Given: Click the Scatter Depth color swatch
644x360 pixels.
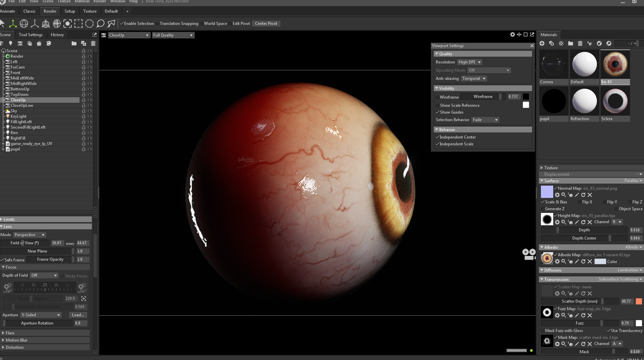Looking at the screenshot, I should click(x=639, y=301).
